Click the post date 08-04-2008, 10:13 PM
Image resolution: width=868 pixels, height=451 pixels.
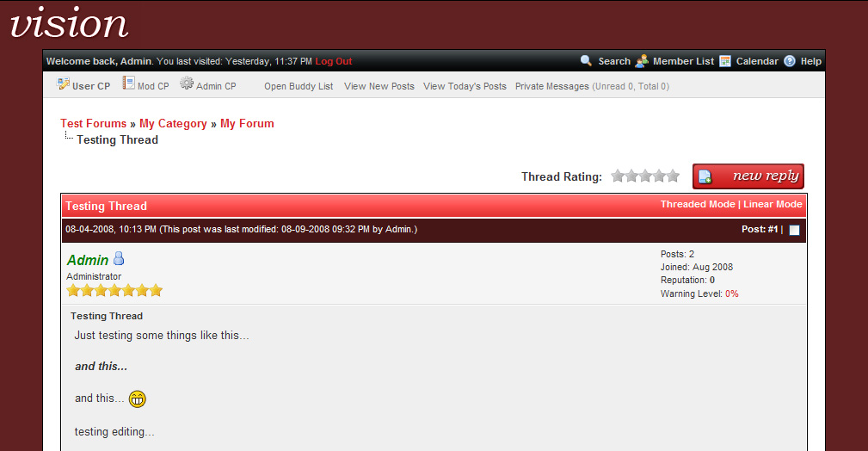click(111, 230)
